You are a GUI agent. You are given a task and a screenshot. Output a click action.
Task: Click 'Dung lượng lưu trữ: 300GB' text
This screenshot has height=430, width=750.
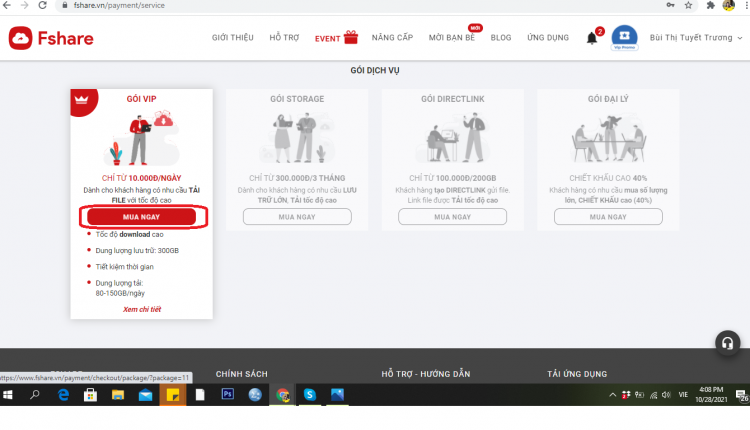coord(137,251)
